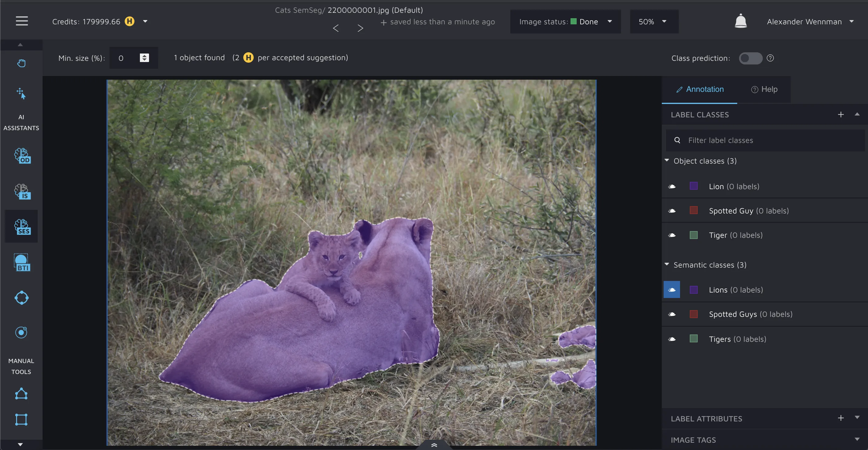This screenshot has height=450, width=868.
Task: Switch to the Help tab
Action: tap(764, 89)
